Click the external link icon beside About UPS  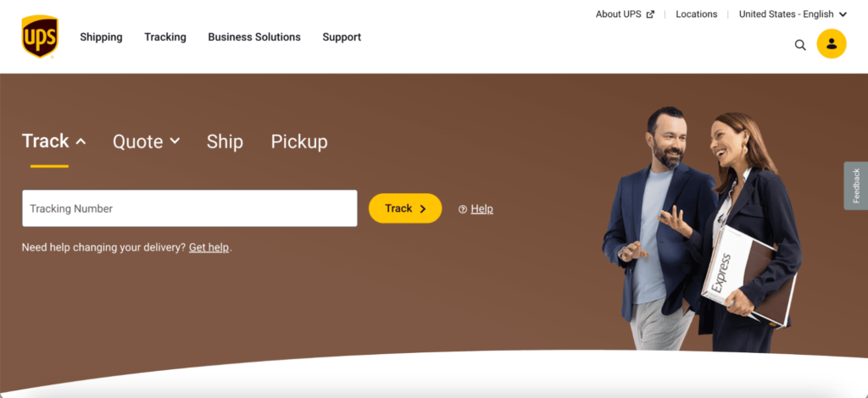pos(650,14)
